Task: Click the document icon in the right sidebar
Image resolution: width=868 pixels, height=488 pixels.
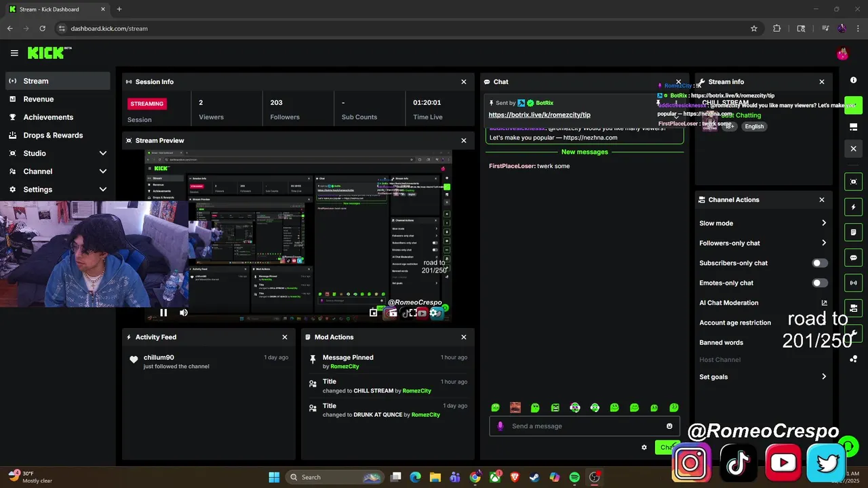Action: point(854,232)
